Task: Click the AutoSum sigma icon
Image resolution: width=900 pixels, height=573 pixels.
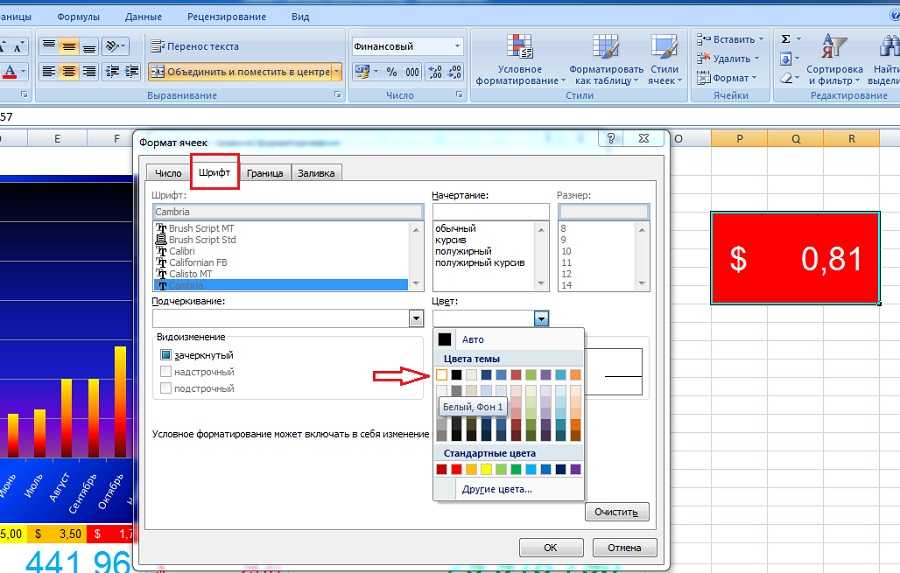Action: [786, 39]
